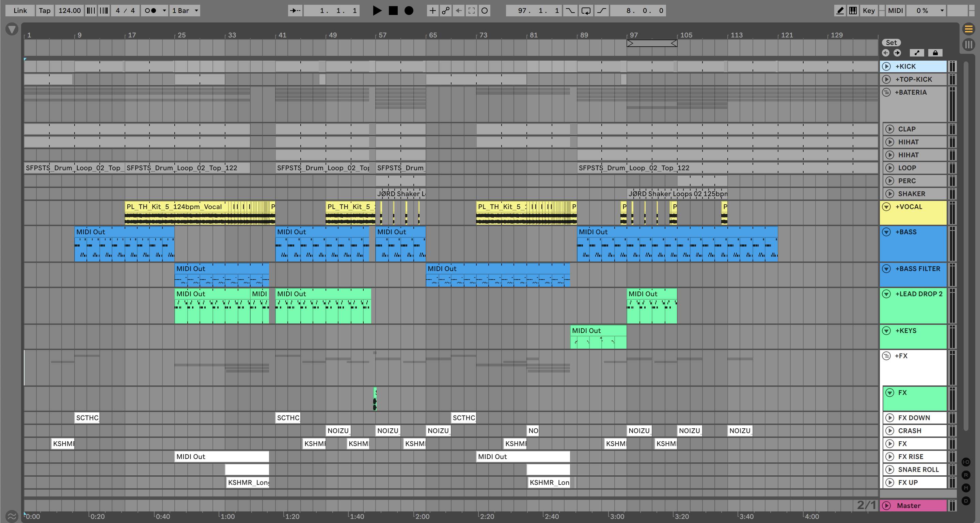Click the 4 / 4 time signature field

[125, 11]
